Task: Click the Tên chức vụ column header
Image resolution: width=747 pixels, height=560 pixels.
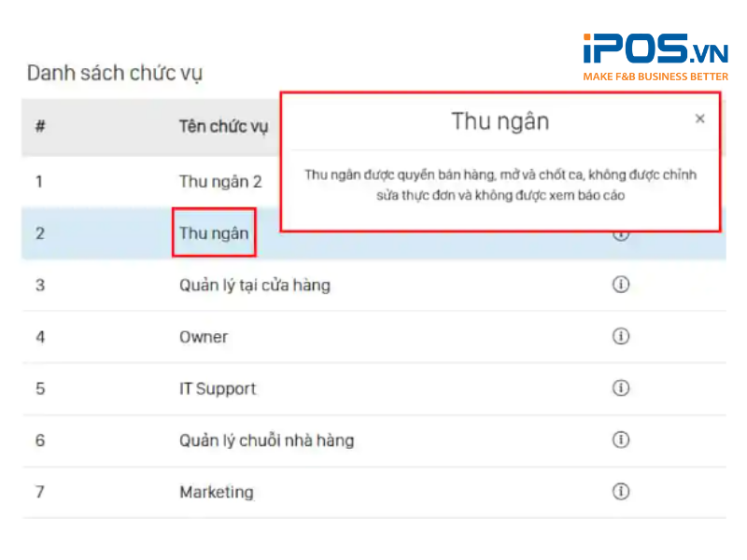Action: [x=224, y=126]
